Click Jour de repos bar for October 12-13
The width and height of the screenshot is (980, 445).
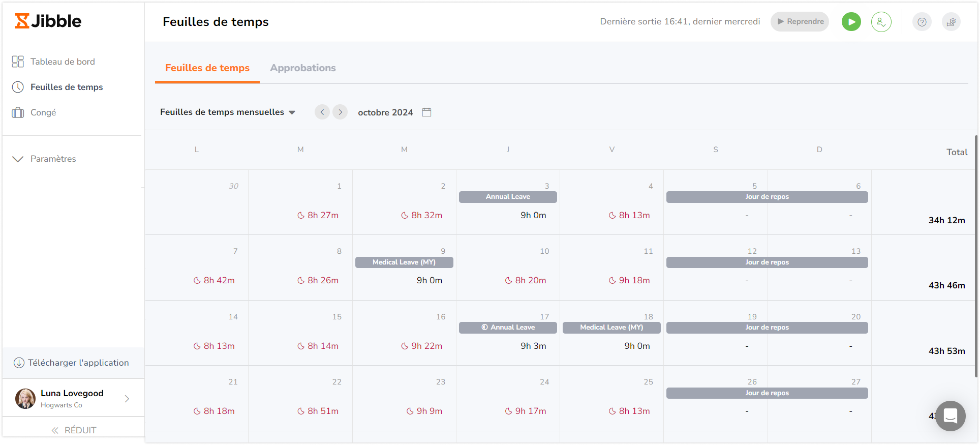[767, 262]
